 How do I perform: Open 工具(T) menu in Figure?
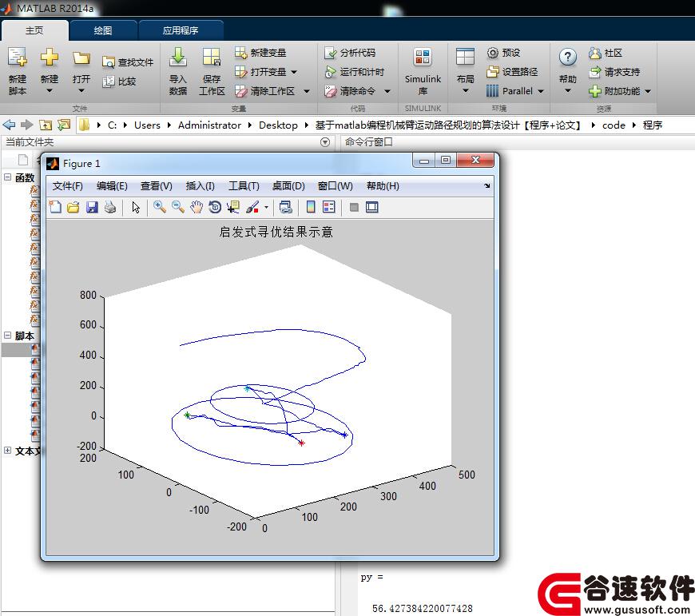coord(244,186)
